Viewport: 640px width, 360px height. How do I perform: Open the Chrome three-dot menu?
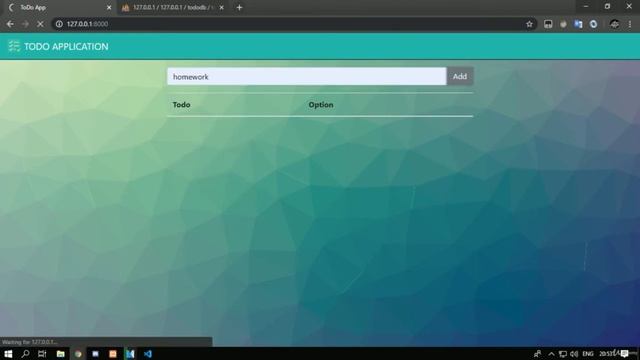[630, 24]
